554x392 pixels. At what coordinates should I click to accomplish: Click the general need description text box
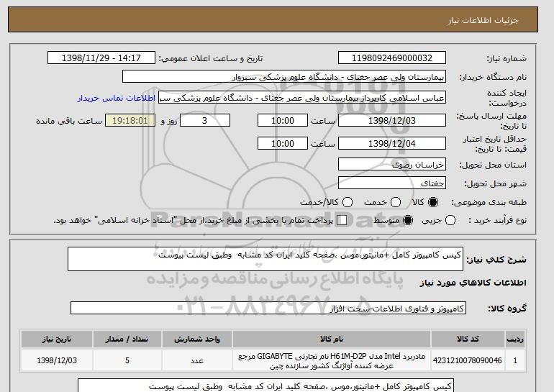265,259
